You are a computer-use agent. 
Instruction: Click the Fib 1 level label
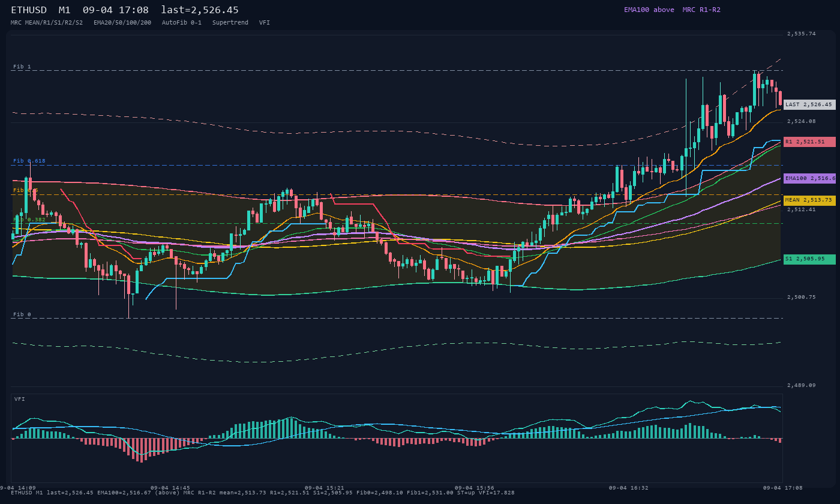coord(22,67)
